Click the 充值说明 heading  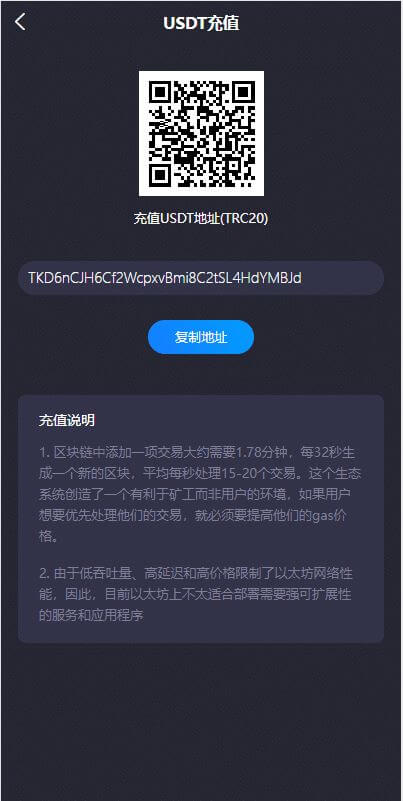point(67,420)
